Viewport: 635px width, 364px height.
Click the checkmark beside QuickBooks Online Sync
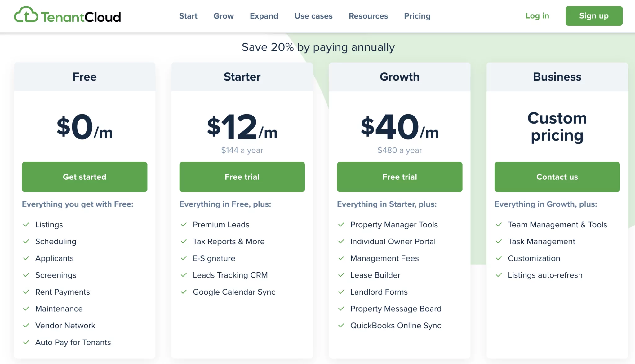tap(341, 325)
